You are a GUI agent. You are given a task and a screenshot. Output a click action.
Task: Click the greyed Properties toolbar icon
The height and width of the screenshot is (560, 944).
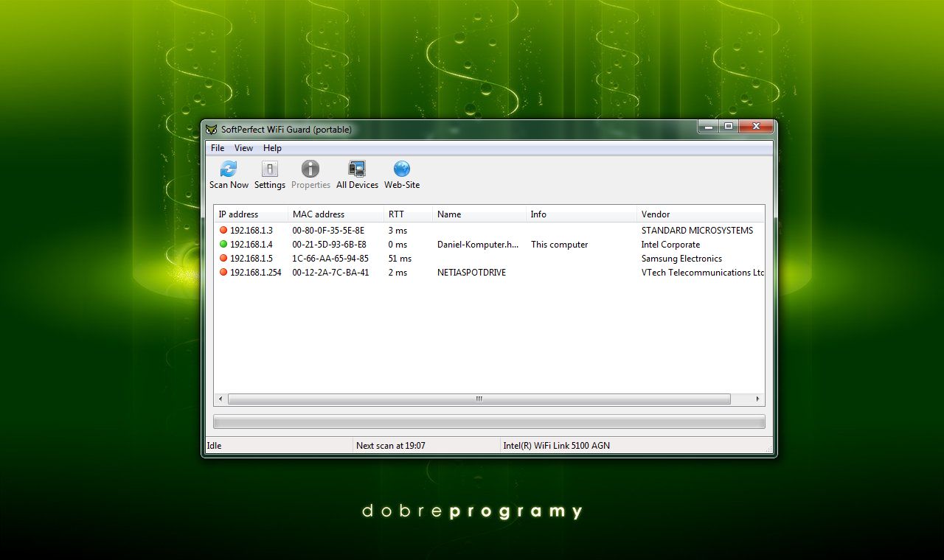tap(310, 169)
